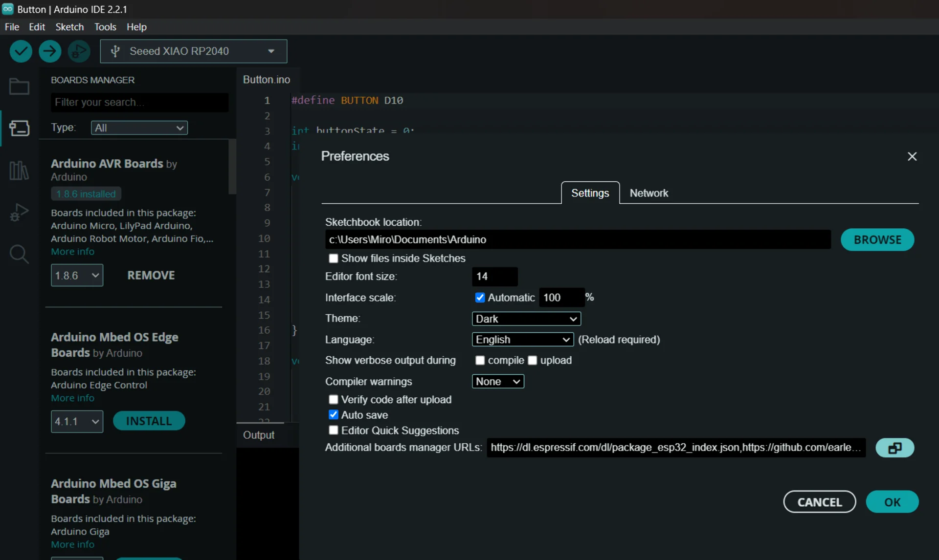Click the Verify checkmark icon

click(21, 51)
